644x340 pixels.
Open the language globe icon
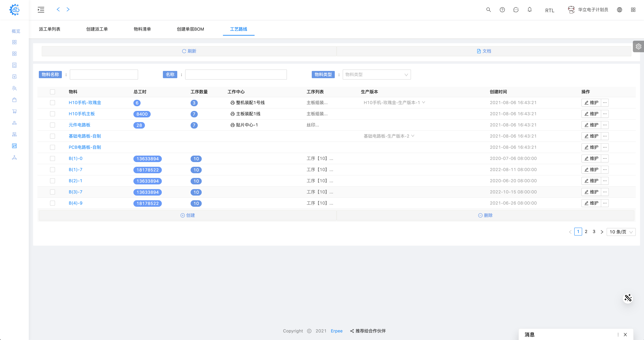coord(619,10)
